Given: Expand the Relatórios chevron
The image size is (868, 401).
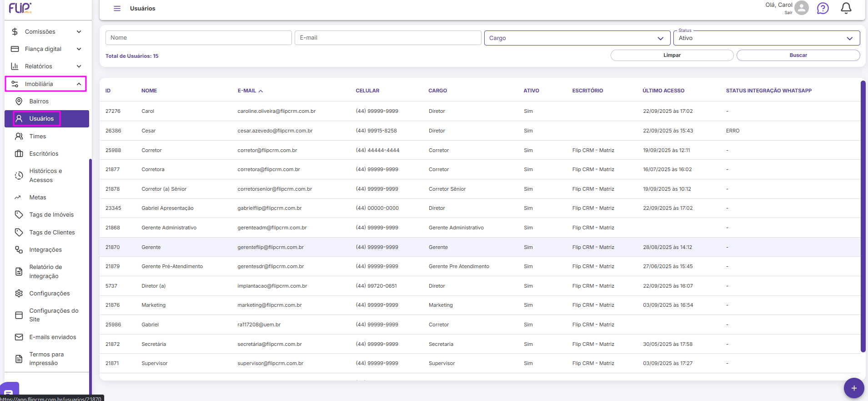Looking at the screenshot, I should (x=79, y=66).
